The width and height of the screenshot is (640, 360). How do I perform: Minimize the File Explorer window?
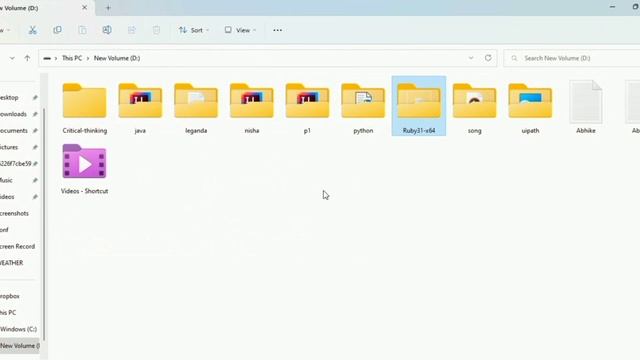coord(612,7)
